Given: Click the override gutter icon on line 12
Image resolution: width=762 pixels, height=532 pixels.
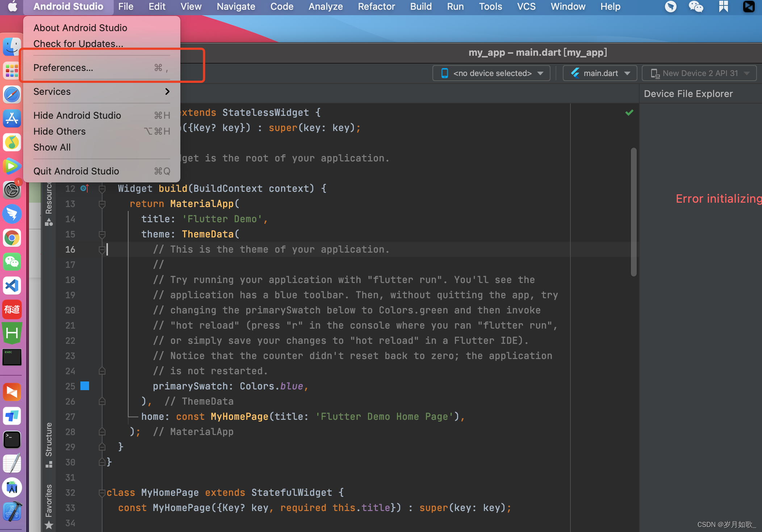Looking at the screenshot, I should coord(84,188).
